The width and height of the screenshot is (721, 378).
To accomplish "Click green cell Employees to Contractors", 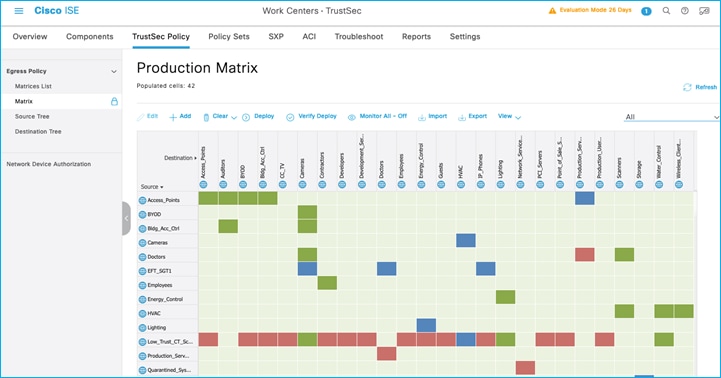I will (x=327, y=283).
